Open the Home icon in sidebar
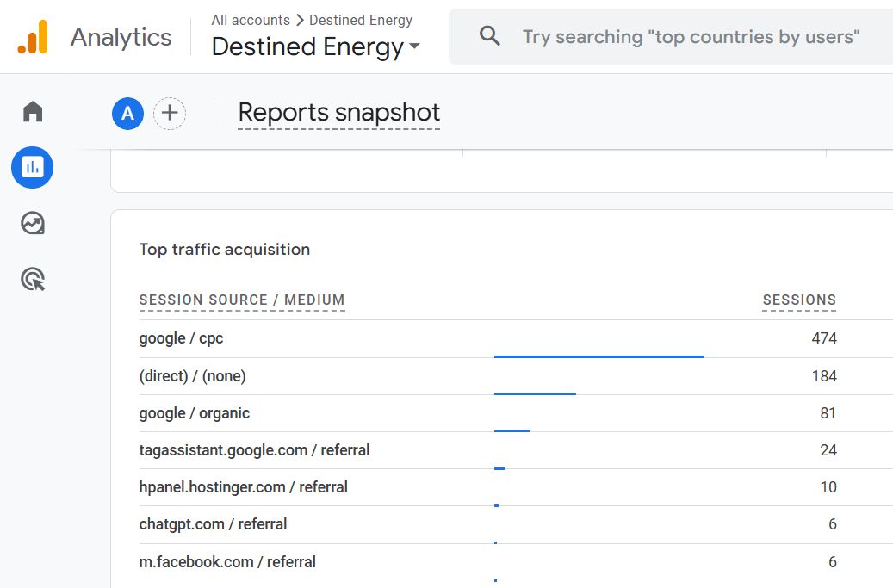This screenshot has width=893, height=588. coord(33,112)
